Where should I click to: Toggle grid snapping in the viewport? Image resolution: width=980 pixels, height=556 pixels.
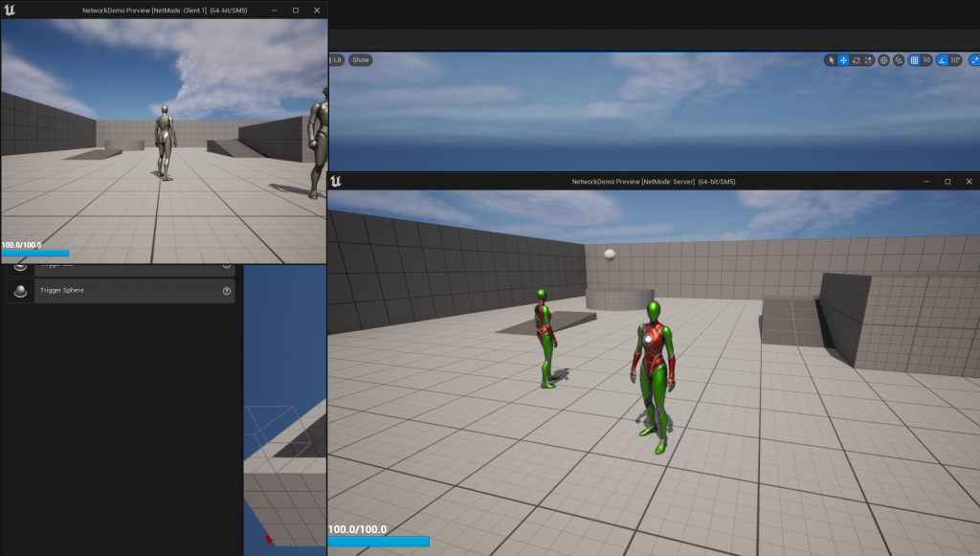(x=914, y=60)
